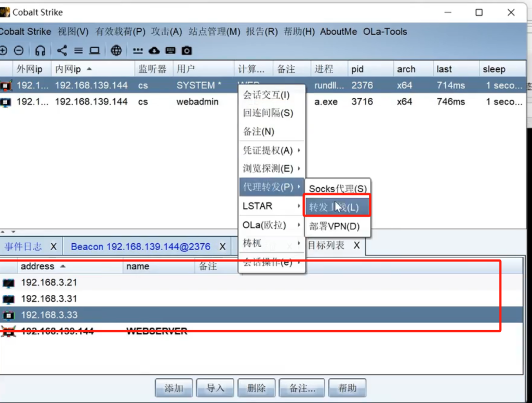Select 部署VPN(D) in the submenu
This screenshot has width=532, height=403.
tap(338, 226)
